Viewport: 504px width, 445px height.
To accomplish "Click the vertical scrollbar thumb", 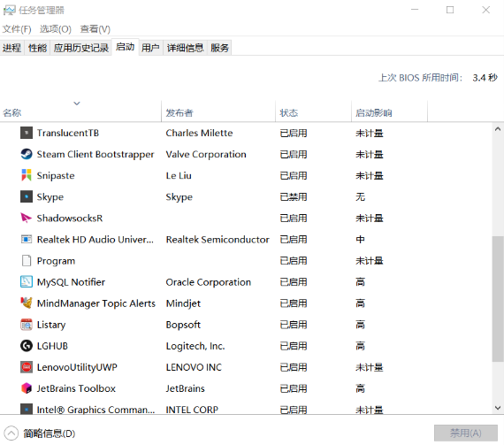I will click(x=498, y=299).
